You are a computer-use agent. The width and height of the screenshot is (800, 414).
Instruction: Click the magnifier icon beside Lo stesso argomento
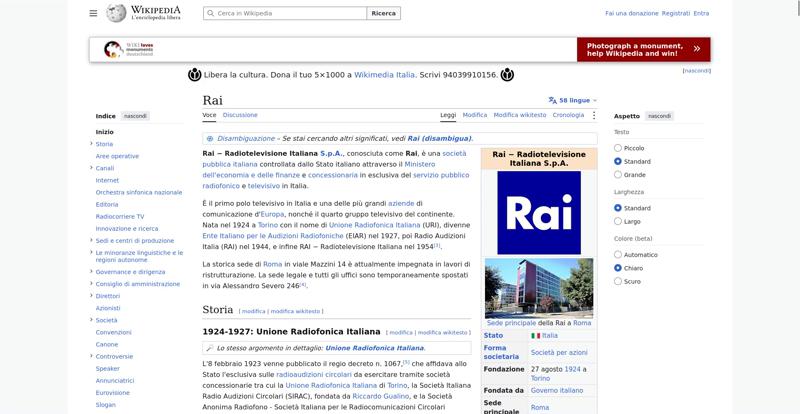click(x=209, y=348)
